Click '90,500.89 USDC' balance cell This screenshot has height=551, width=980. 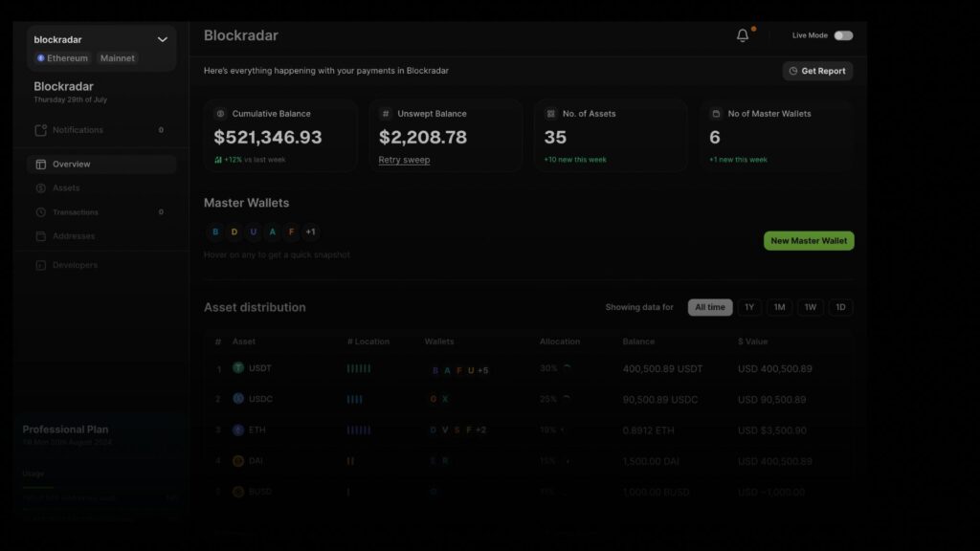[x=660, y=400]
